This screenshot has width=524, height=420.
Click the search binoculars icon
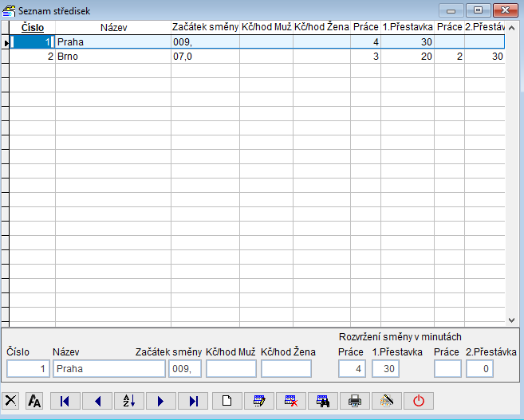pyautogui.click(x=323, y=401)
